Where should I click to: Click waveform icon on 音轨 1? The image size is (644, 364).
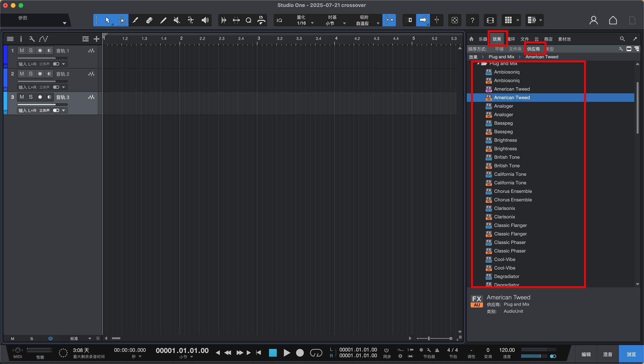point(91,51)
